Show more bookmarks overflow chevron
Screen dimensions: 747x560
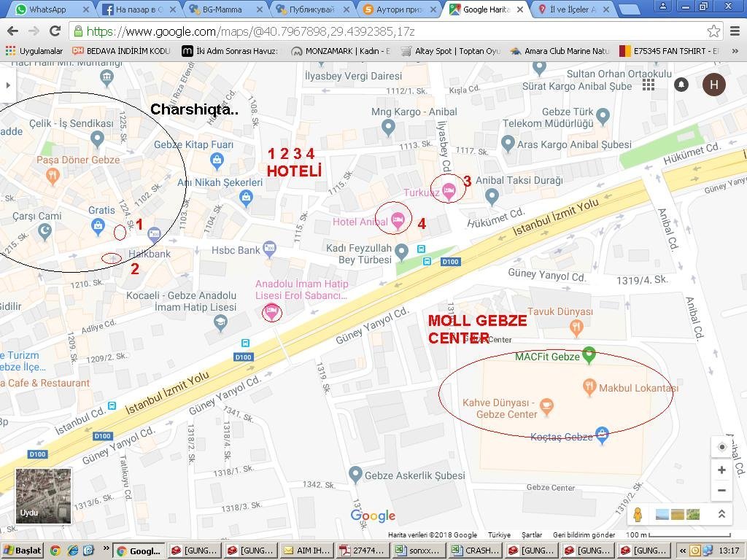pos(735,50)
